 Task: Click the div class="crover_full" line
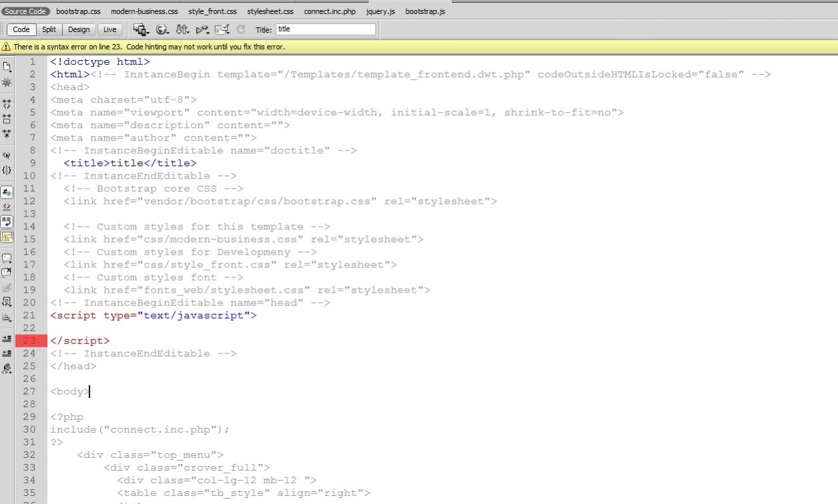(x=187, y=467)
